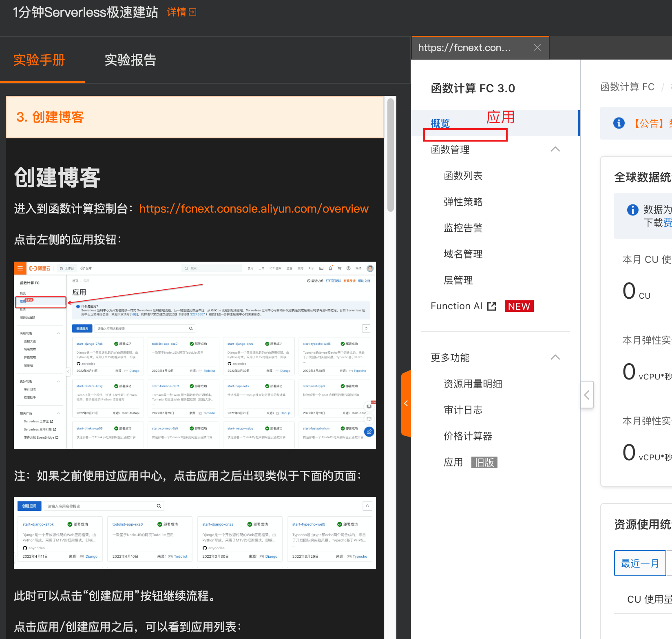Switch to the 实验手册 tab
The height and width of the screenshot is (639, 672).
[x=39, y=60]
